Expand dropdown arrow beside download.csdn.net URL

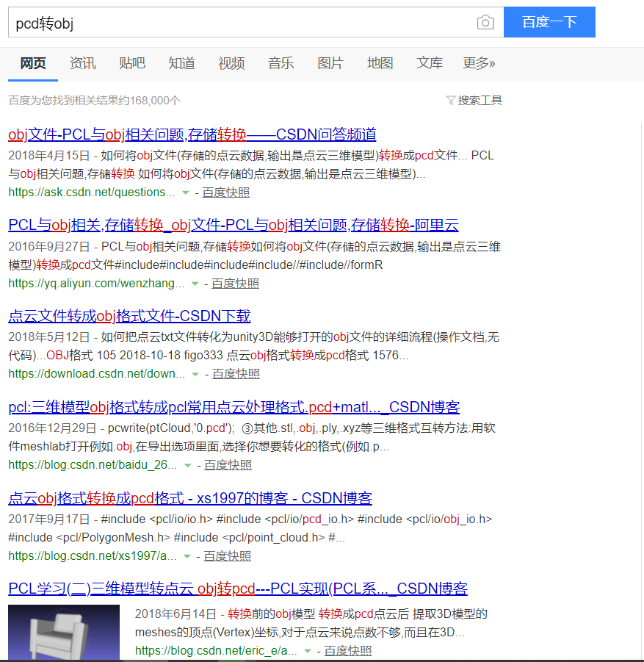coord(195,375)
